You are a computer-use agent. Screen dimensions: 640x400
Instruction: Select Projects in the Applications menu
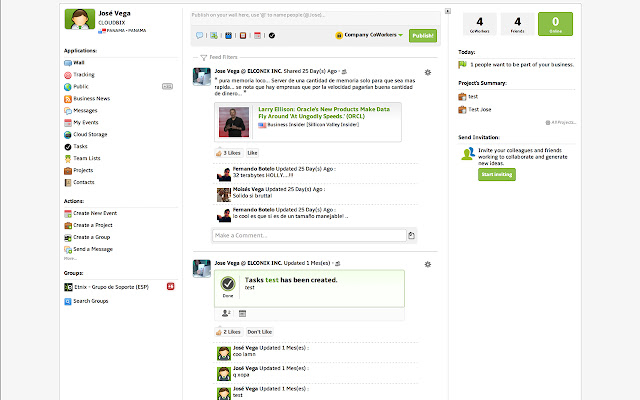[x=83, y=170]
